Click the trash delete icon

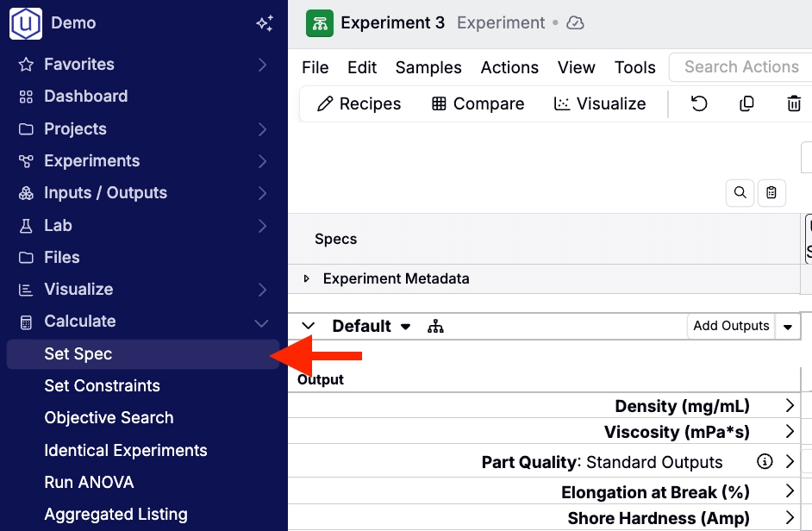click(794, 103)
